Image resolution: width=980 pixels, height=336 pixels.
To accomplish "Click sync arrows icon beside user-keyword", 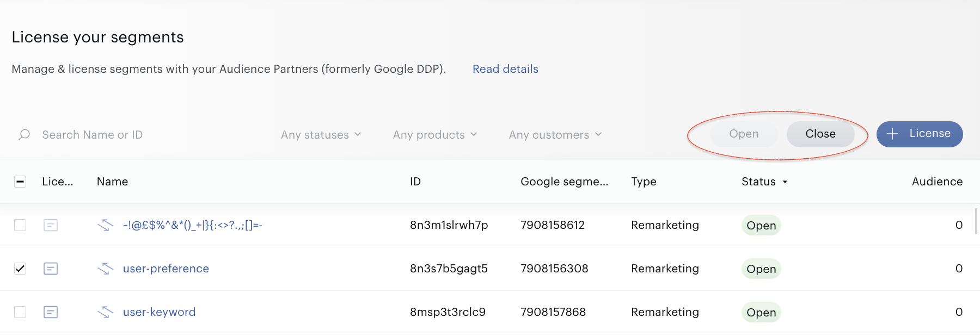I will coord(105,312).
